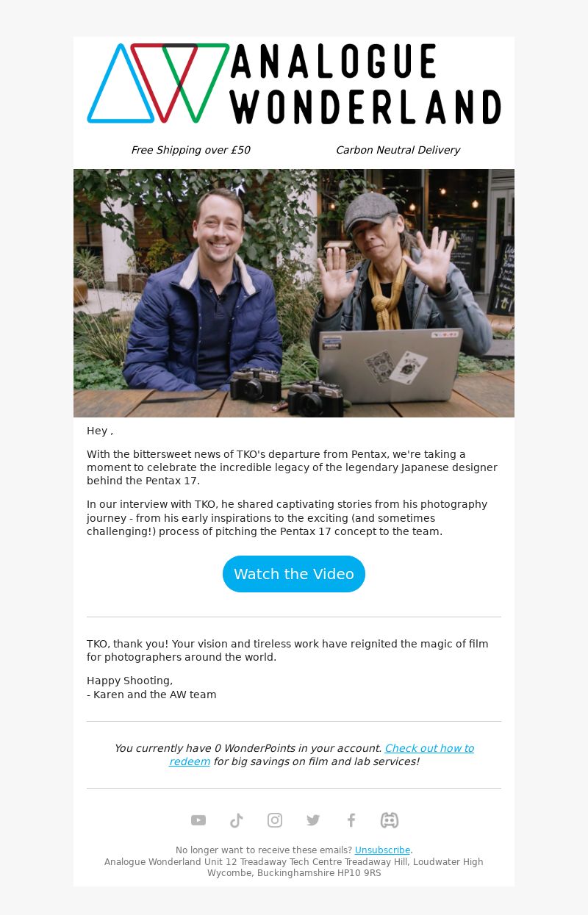Click the Twitter bird icon
The width and height of the screenshot is (588, 915).
(313, 820)
